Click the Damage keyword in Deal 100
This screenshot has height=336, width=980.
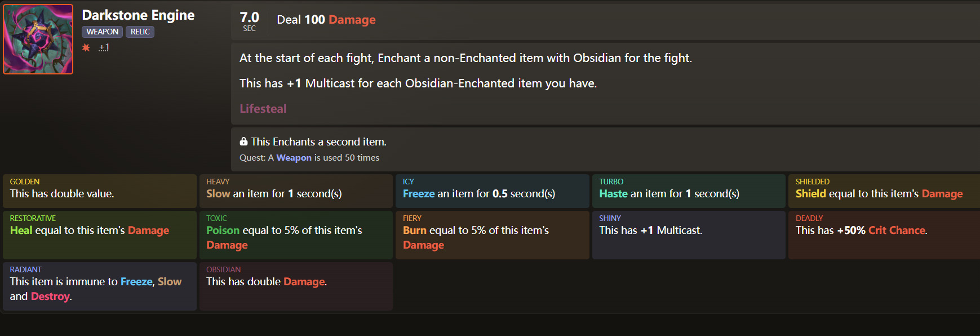coord(352,20)
